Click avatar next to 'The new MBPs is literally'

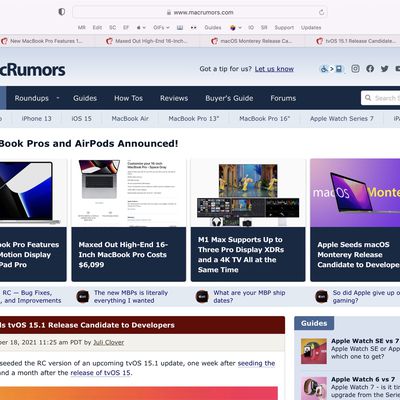(83, 296)
